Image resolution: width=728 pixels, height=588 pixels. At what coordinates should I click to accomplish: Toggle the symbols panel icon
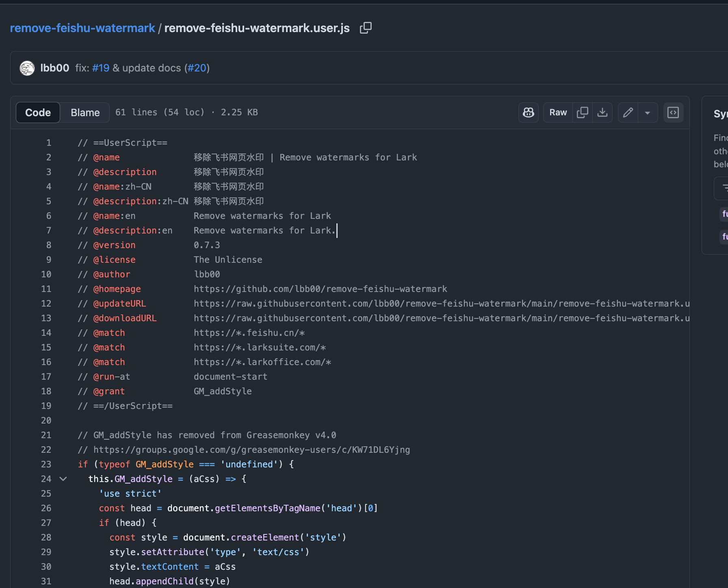click(673, 112)
